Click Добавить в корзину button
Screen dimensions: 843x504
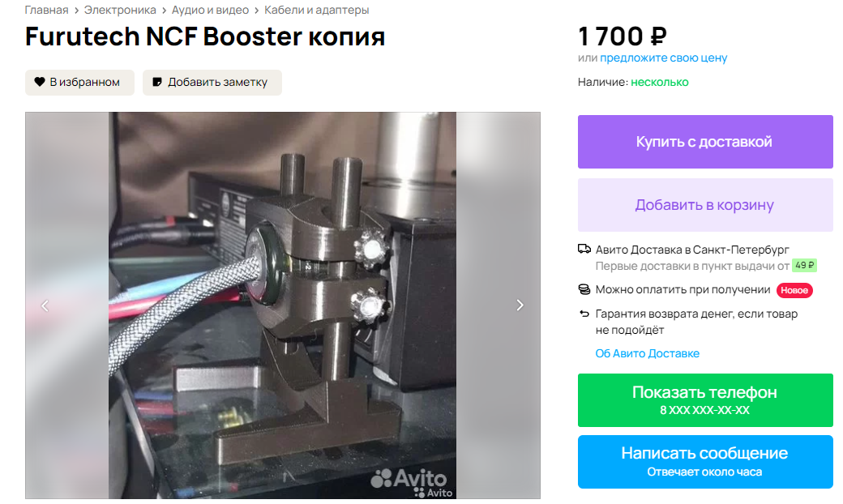705,205
